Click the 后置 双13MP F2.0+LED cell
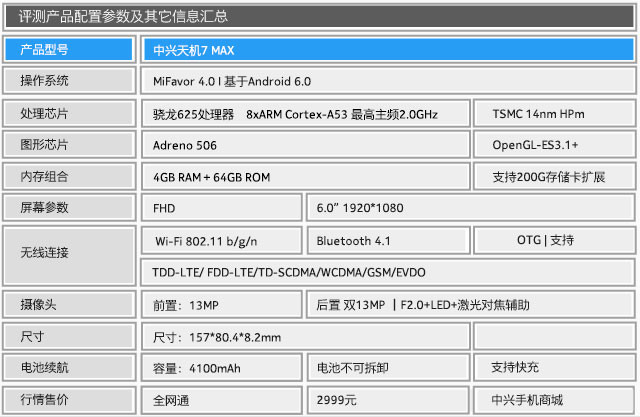 click(471, 304)
